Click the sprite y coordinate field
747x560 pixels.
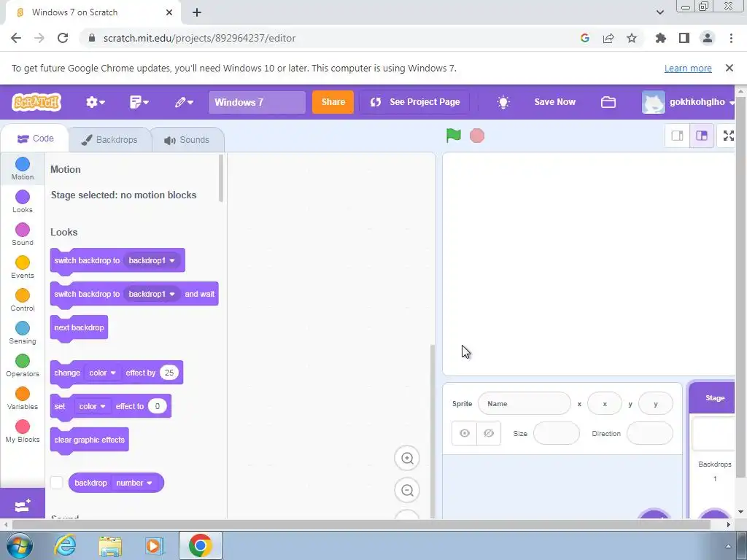pyautogui.click(x=656, y=404)
